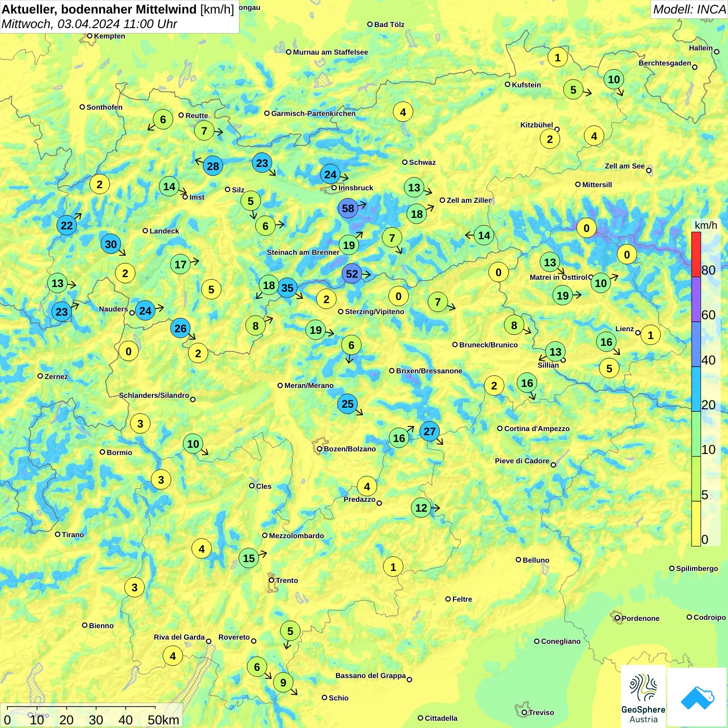
Task: Open the 22 km/h station marker
Action: pyautogui.click(x=67, y=225)
